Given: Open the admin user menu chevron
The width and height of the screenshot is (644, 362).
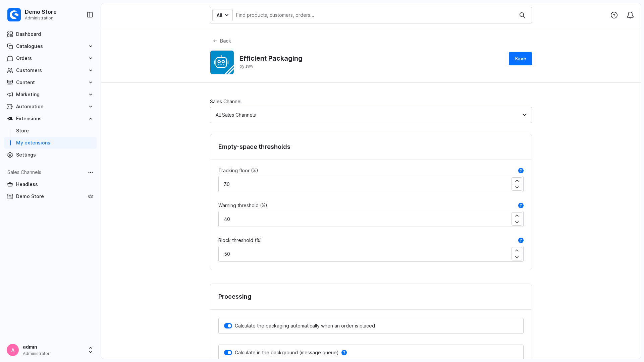Looking at the screenshot, I should tap(91, 350).
